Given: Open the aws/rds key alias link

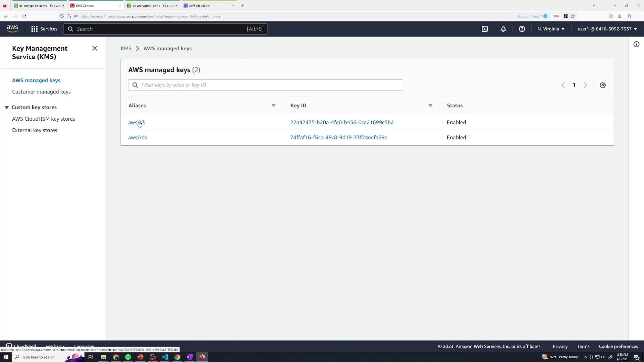Looking at the screenshot, I should coord(138,137).
